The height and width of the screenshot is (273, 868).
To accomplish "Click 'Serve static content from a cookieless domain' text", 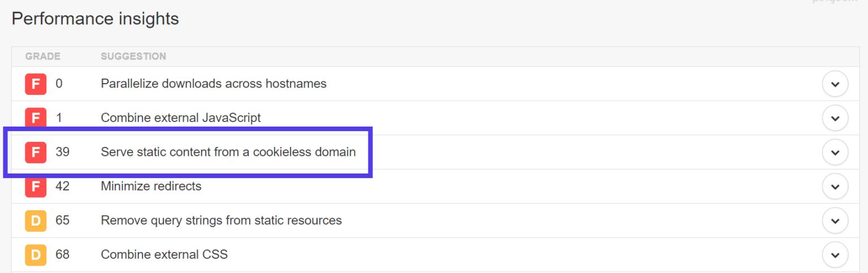I will 228,152.
